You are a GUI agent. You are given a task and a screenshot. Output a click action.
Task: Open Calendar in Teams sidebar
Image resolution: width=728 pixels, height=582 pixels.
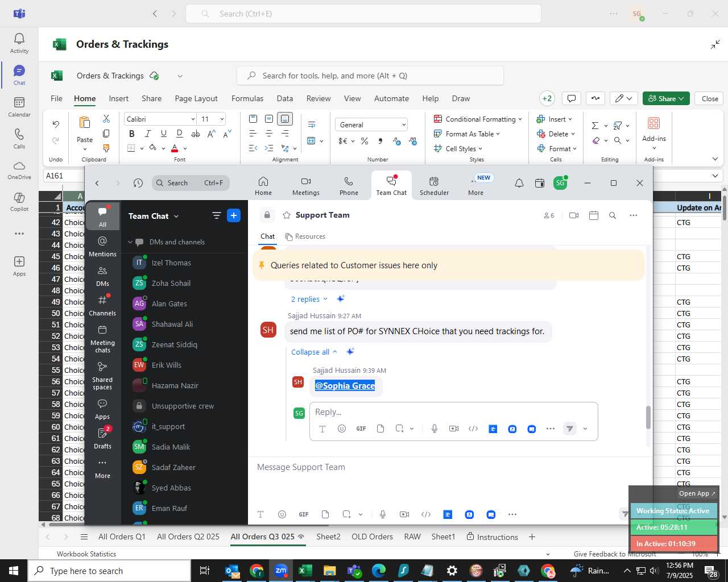[19, 107]
